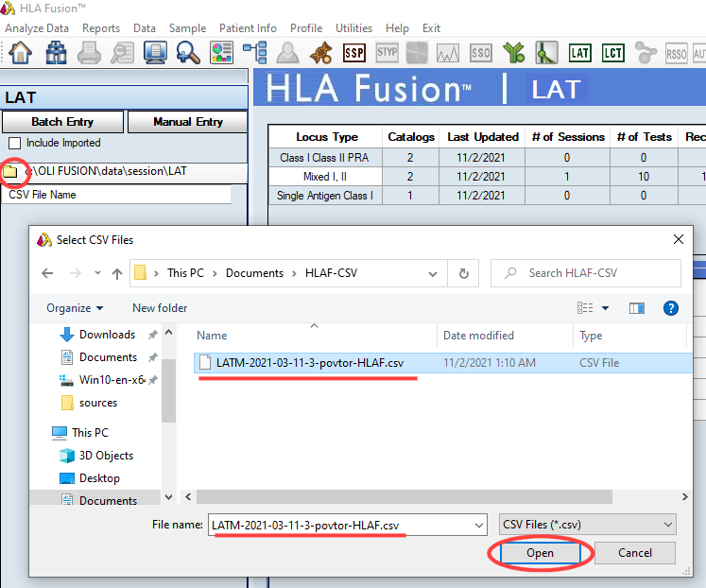Viewport: 706px width, 588px height.
Task: Open the Help menu
Action: tap(397, 28)
